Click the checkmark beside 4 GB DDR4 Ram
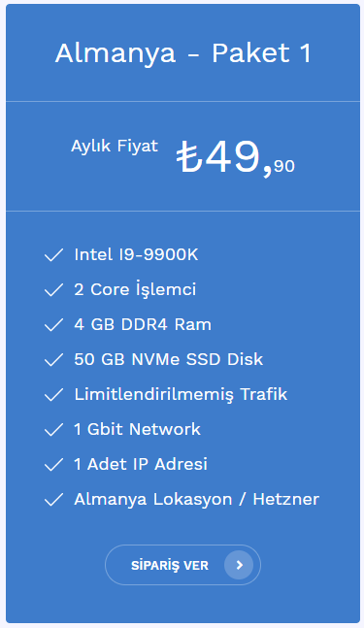Viewport: 364px width, 628px height. (x=53, y=325)
